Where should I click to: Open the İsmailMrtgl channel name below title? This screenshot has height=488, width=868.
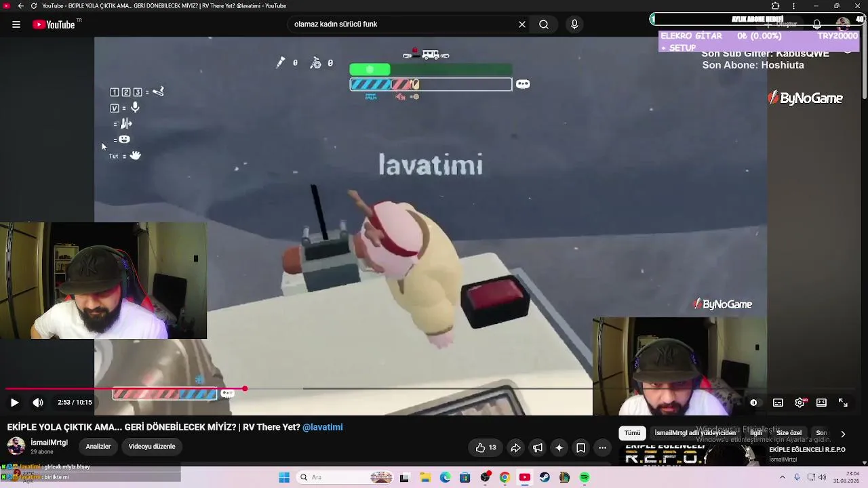[x=49, y=443]
